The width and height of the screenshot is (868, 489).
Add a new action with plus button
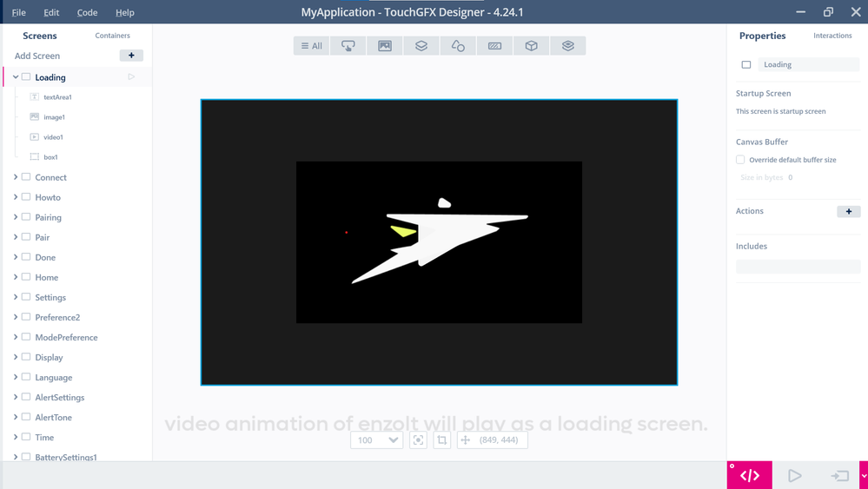[848, 211]
